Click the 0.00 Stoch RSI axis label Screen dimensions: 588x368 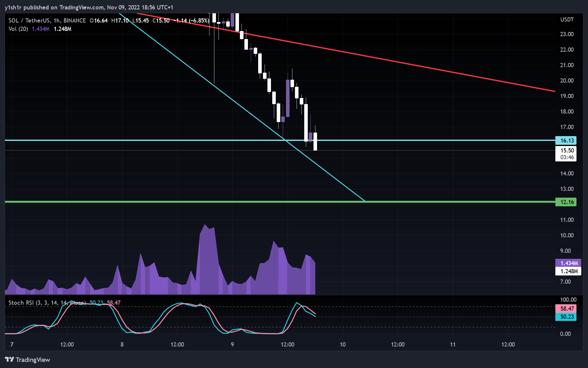click(x=565, y=334)
